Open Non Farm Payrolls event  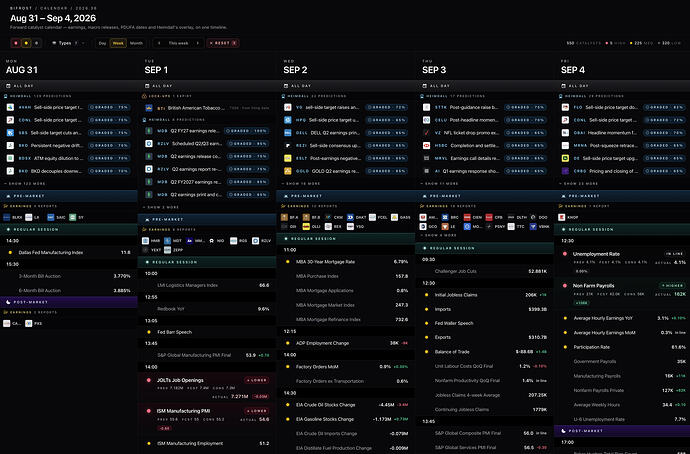(x=622, y=293)
